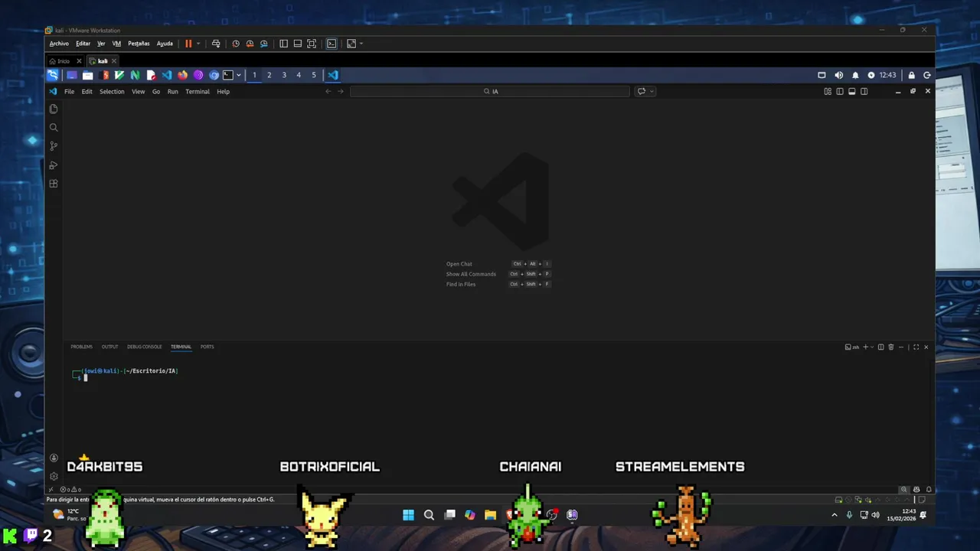980x551 pixels.
Task: Expand the VMware power options dropdown
Action: (x=198, y=44)
